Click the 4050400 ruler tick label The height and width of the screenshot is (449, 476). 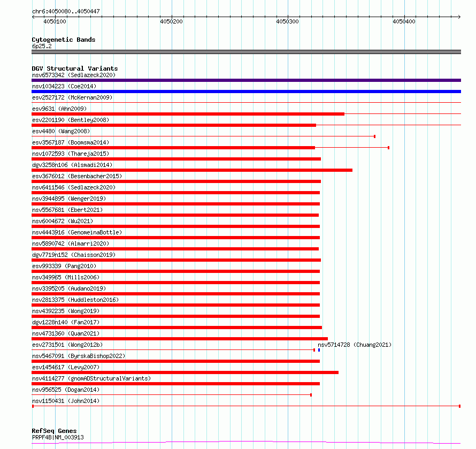point(404,21)
